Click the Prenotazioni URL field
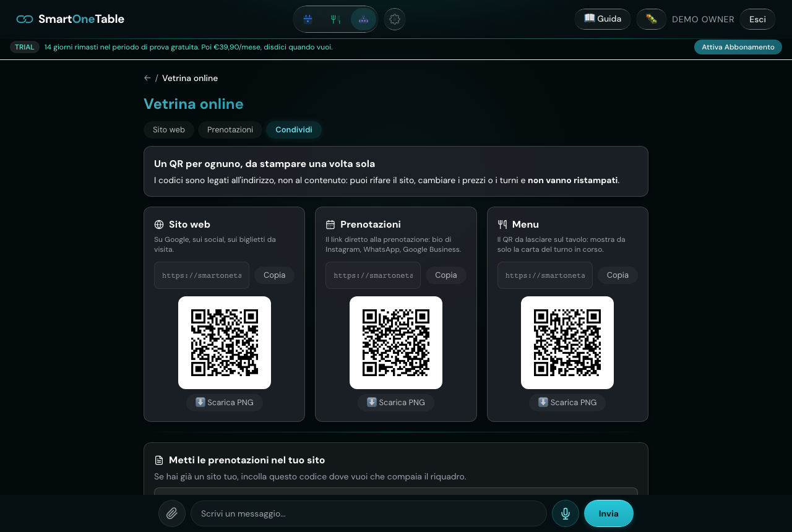This screenshot has width=792, height=532. (x=373, y=275)
